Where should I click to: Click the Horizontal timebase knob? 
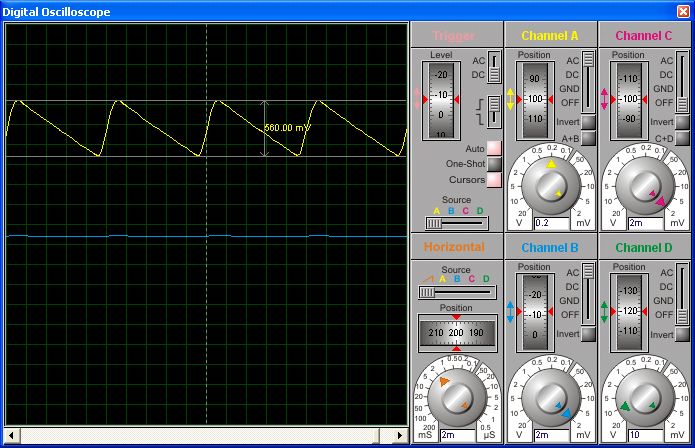tap(457, 397)
